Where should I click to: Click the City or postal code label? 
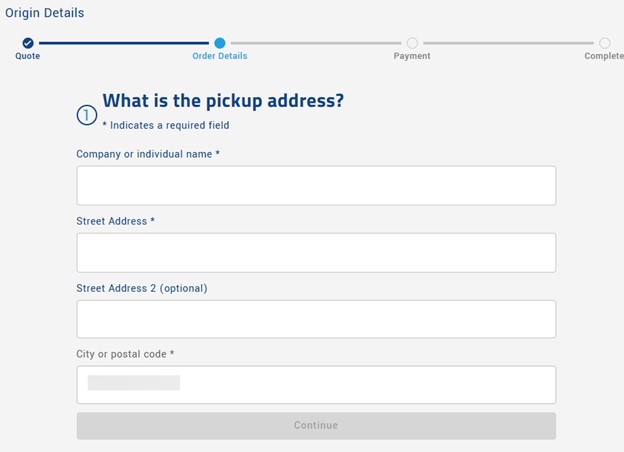tap(125, 354)
